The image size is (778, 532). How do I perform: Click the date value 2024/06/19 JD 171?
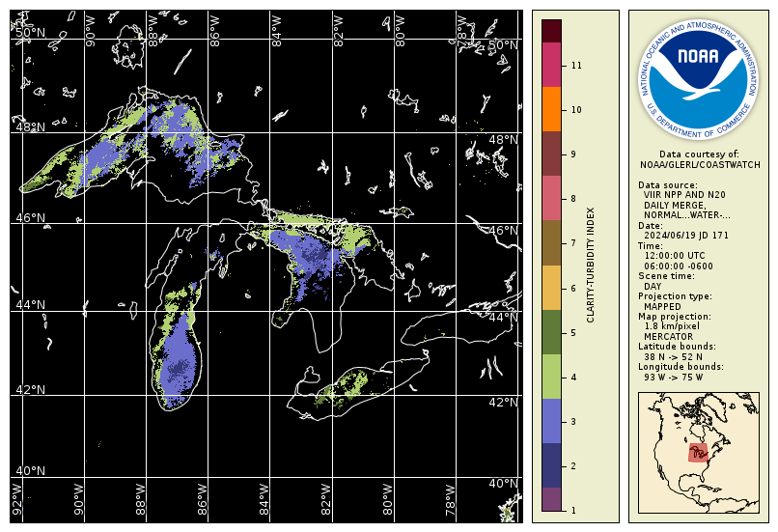tap(686, 236)
